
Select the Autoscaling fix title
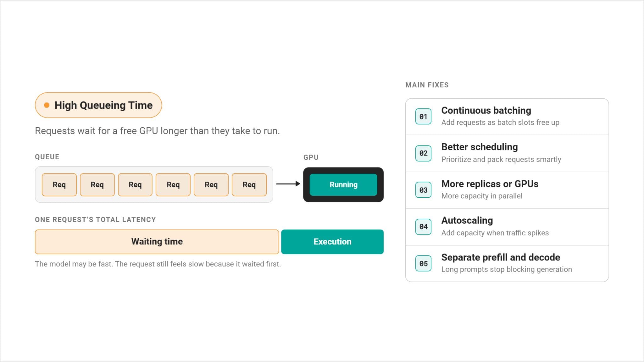tap(467, 221)
